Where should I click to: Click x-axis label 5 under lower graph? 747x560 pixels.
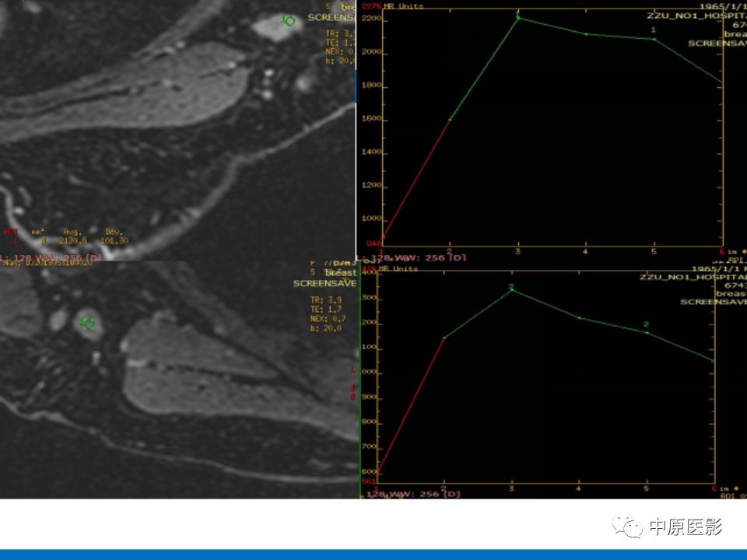point(647,488)
